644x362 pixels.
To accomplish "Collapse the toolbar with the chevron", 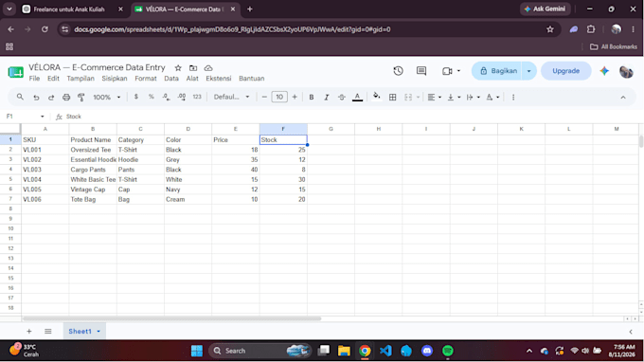I will (623, 98).
